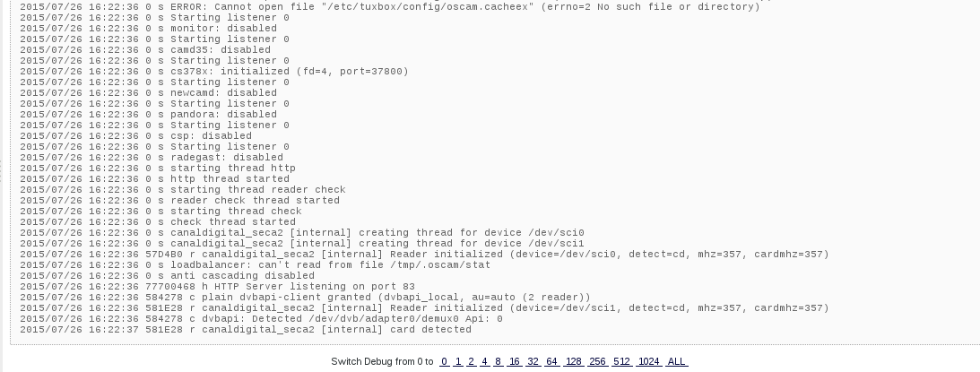This screenshot has height=372, width=980.
Task: Set debug level to 16
Action: click(x=515, y=361)
